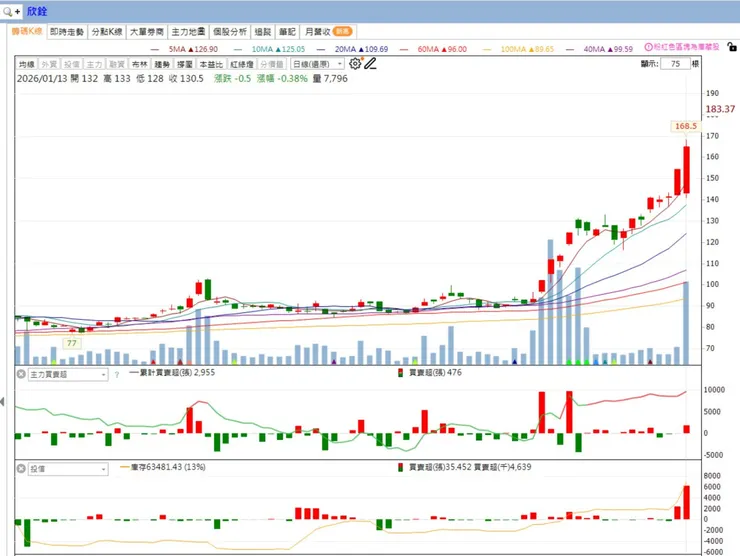740x556 pixels.
Task: Click the 77 low price label
Action: tap(72, 343)
